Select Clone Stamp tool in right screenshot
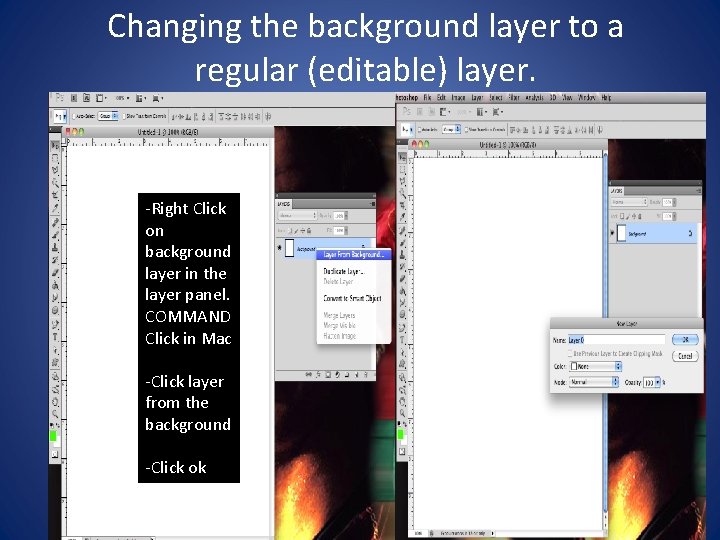The height and width of the screenshot is (540, 720). (402, 254)
